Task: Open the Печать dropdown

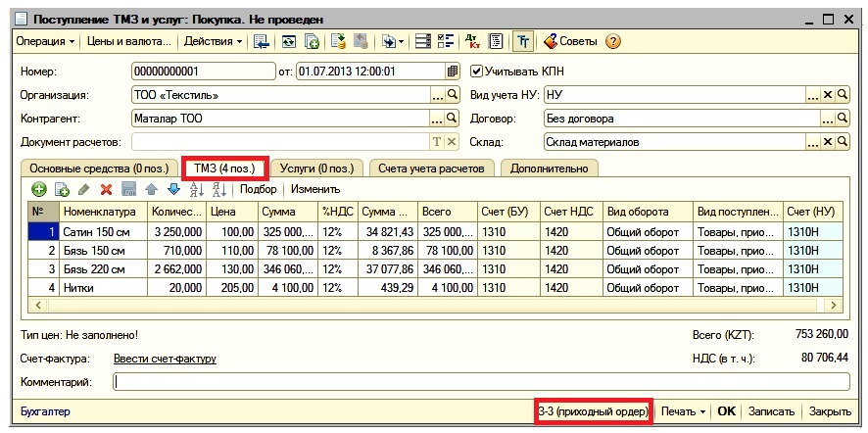Action: [683, 412]
